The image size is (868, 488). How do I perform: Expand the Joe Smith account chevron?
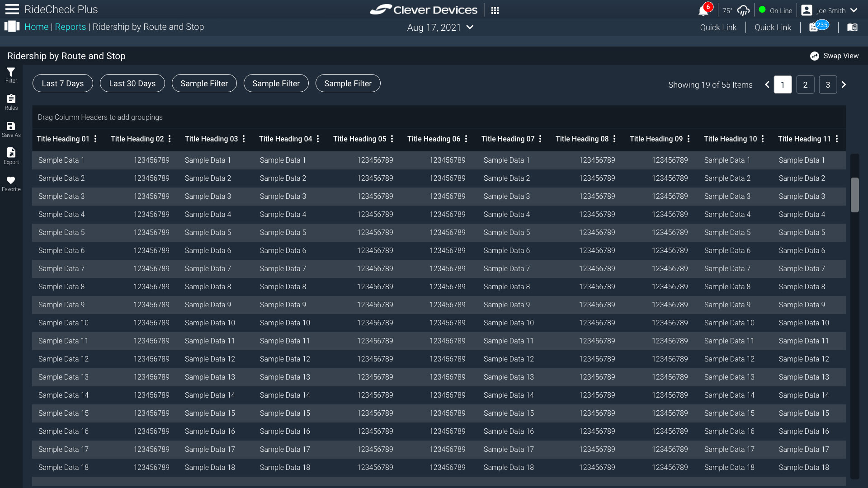[854, 10]
